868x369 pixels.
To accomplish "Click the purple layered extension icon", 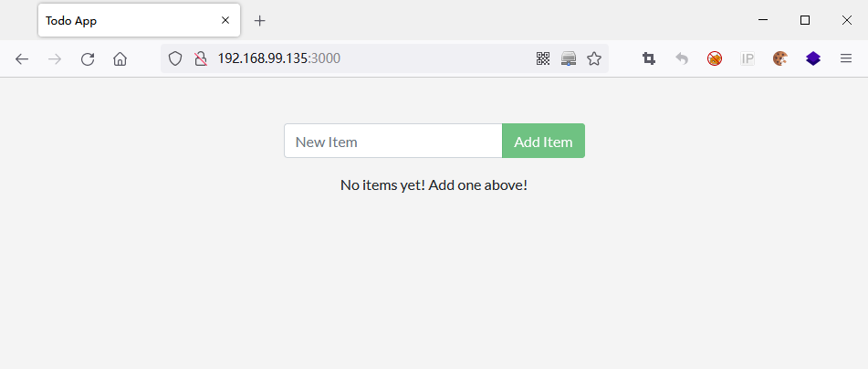I will pyautogui.click(x=813, y=59).
